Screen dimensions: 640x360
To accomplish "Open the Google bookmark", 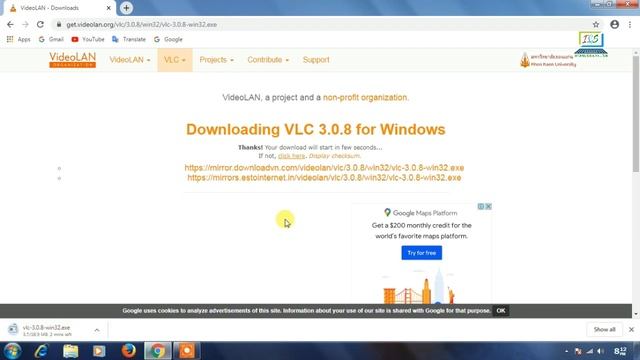I will tap(168, 39).
